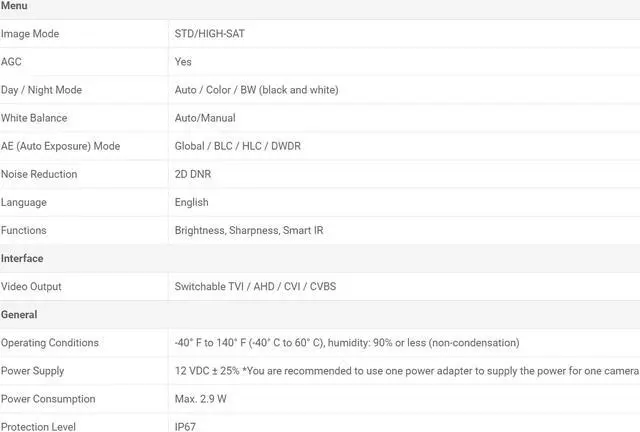Click the Brightness, Sharpness, Smart IR value
640x432 pixels.
pyautogui.click(x=248, y=230)
